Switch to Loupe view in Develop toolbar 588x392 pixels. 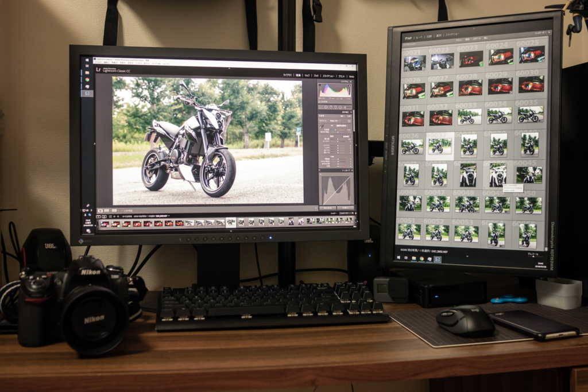tap(100, 211)
